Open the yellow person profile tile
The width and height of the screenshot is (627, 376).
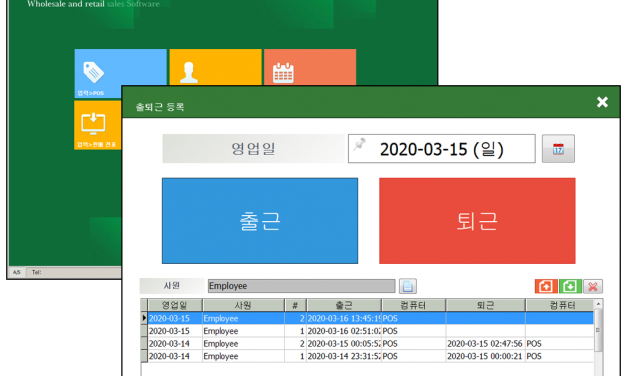click(x=216, y=67)
